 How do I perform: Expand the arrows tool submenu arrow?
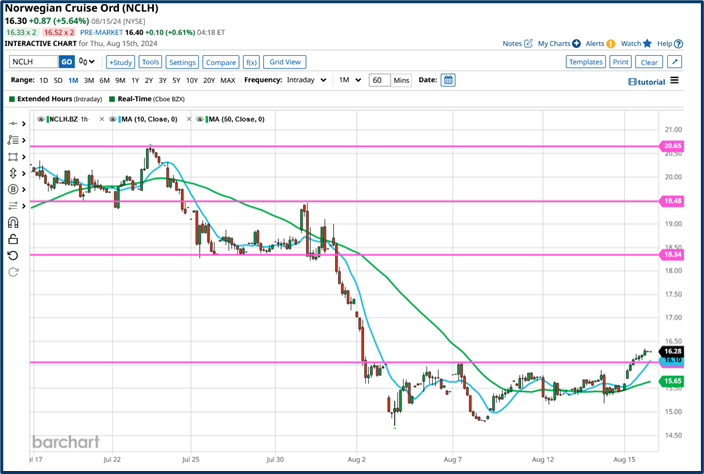24,206
